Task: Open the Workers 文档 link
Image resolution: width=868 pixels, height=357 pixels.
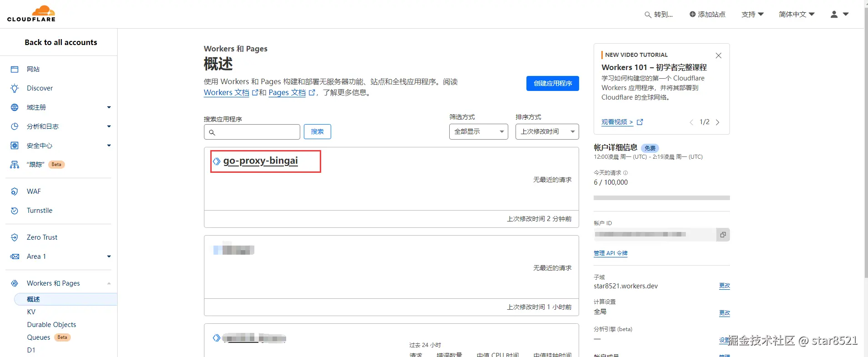Action: click(227, 92)
